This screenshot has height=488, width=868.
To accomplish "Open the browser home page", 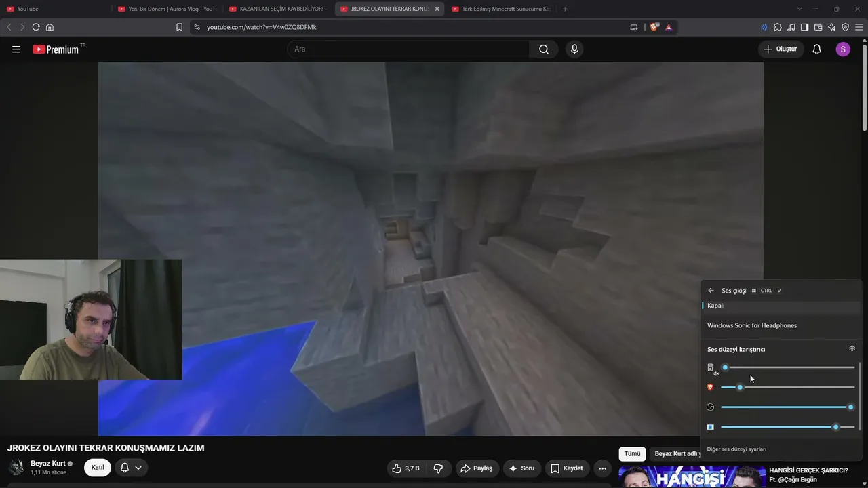I will point(50,27).
